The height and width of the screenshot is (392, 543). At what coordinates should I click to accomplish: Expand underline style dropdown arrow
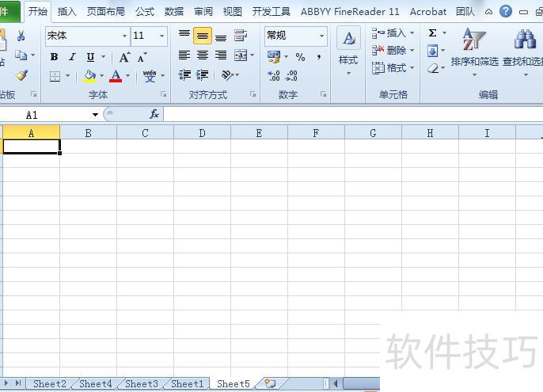click(x=103, y=57)
